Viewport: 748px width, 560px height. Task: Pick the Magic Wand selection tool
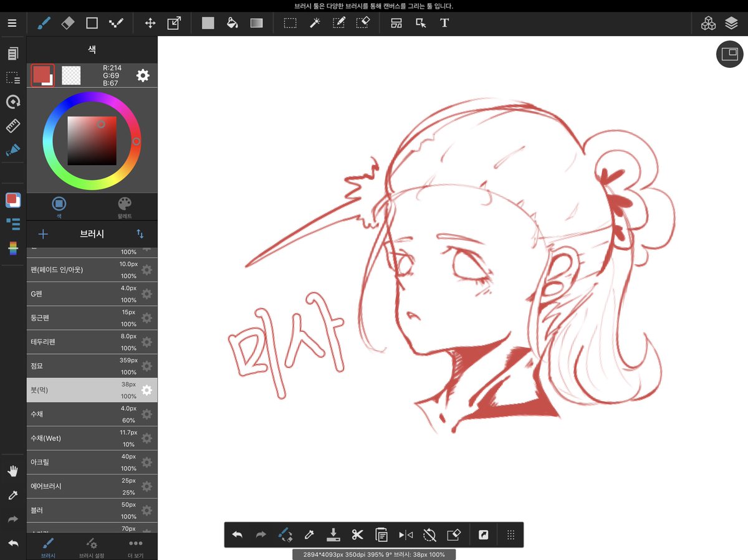point(315,23)
